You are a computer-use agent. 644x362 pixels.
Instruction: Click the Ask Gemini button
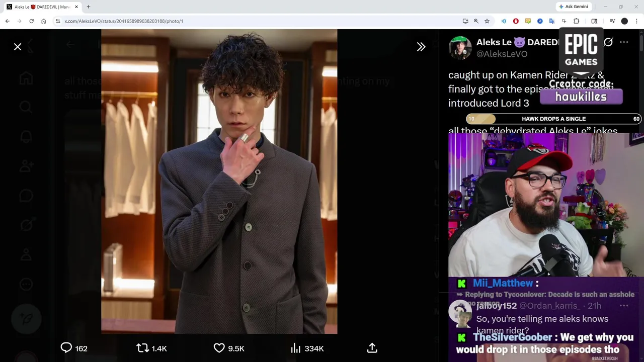coord(573,7)
